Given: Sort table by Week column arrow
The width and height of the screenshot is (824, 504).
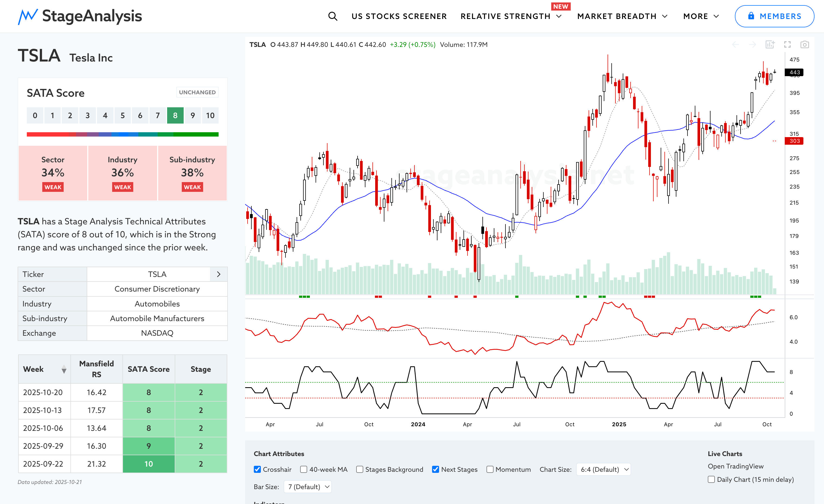Looking at the screenshot, I should click(64, 369).
